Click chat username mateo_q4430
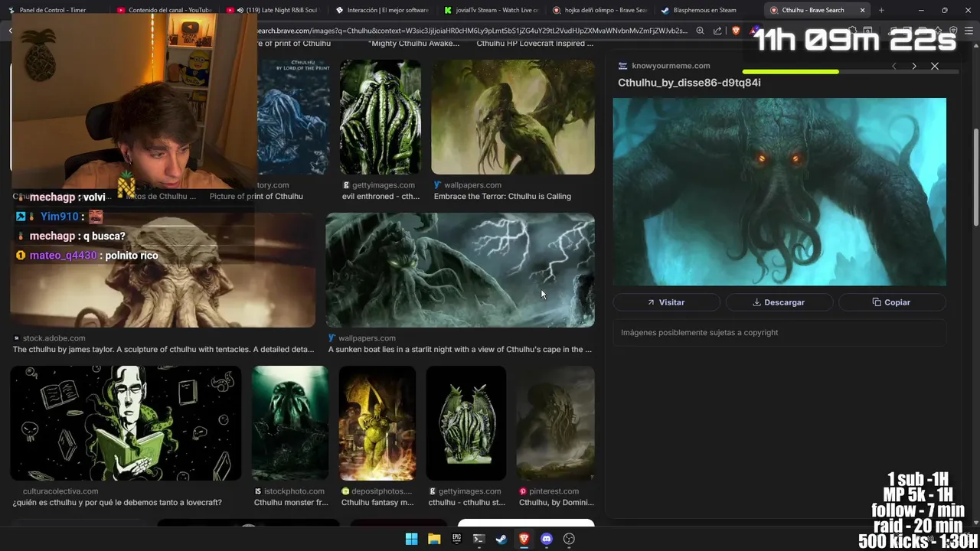The width and height of the screenshot is (980, 551). [x=63, y=256]
